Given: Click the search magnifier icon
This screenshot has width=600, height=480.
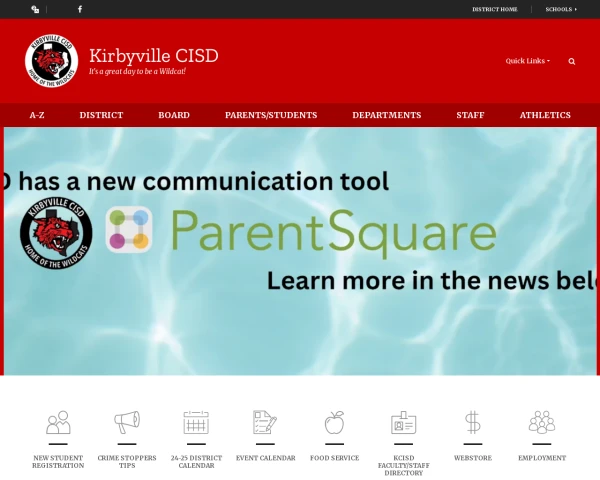Looking at the screenshot, I should pyautogui.click(x=572, y=61).
